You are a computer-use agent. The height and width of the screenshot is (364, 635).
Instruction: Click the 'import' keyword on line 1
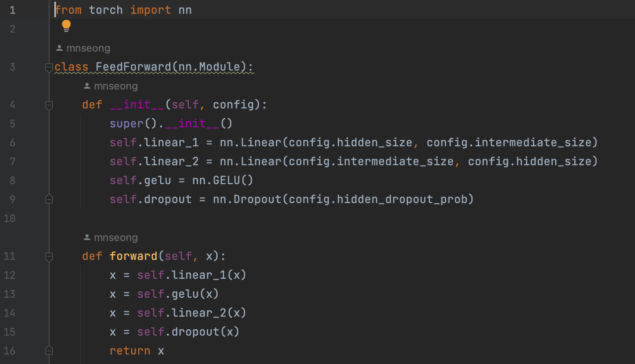[151, 10]
